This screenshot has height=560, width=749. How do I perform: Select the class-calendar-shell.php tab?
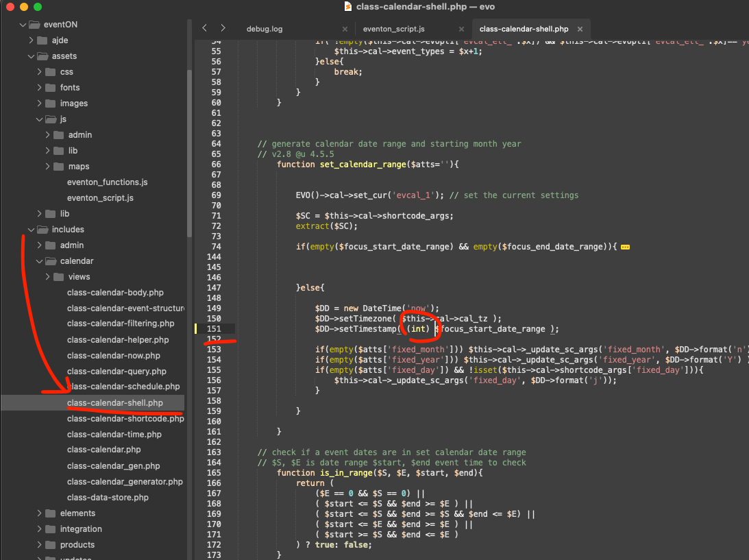pos(524,29)
